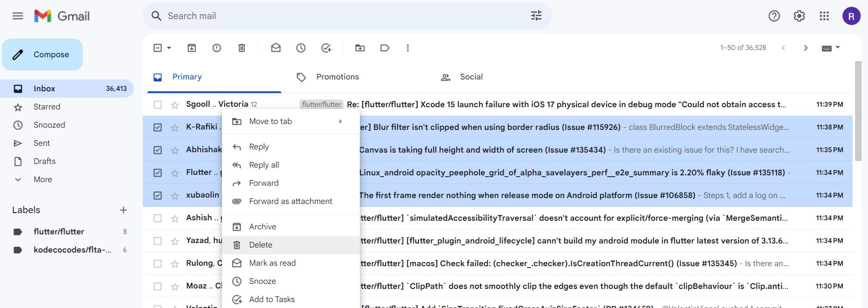Open the main menu hamburger icon
Screen dimensions: 868x308
(x=18, y=16)
